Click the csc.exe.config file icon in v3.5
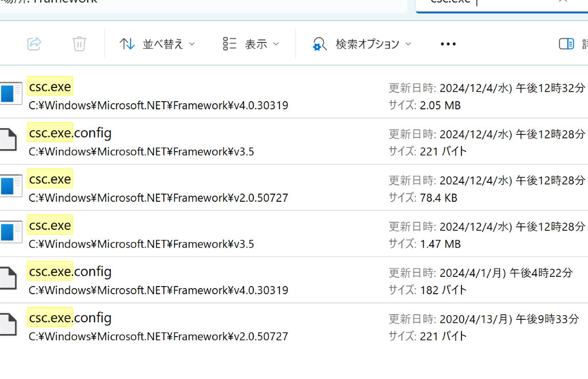This screenshot has width=588, height=379. pos(8,139)
